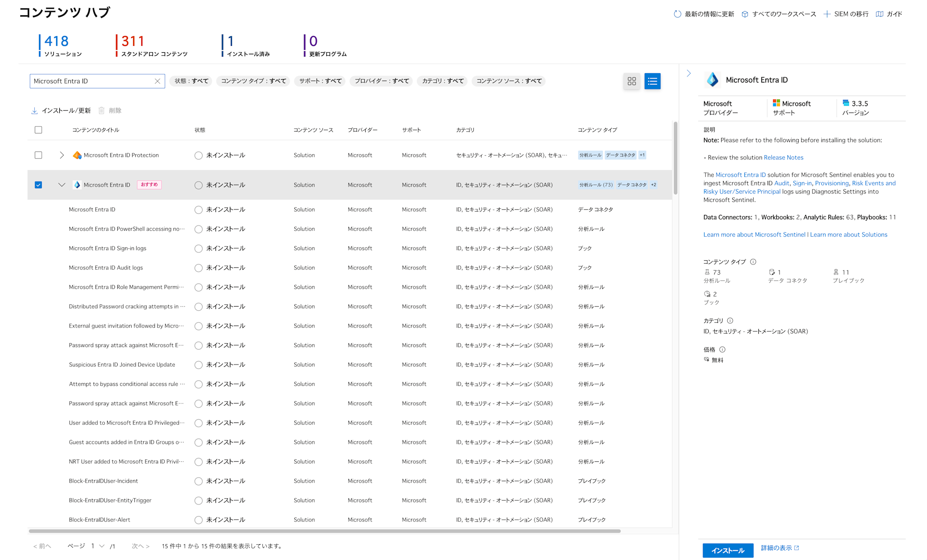Viewport: 927px width, 560px height.
Task: Open Learn more about Solutions link
Action: point(848,235)
